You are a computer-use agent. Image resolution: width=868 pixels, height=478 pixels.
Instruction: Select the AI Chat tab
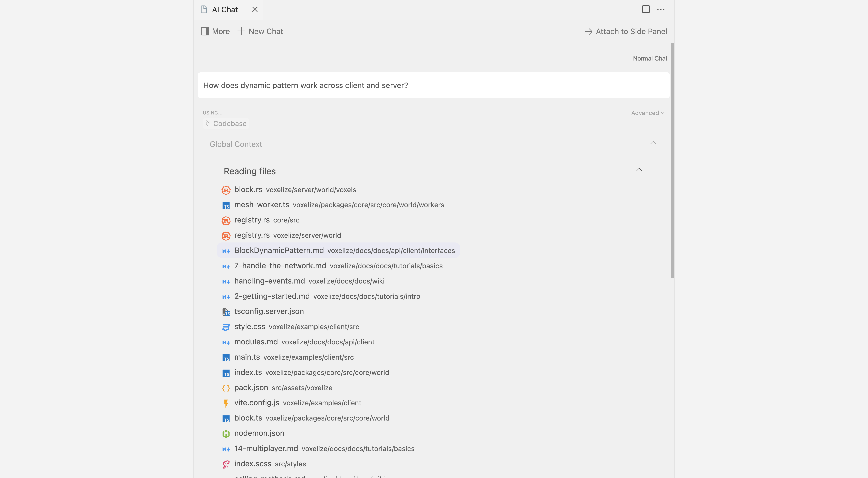coord(225,9)
